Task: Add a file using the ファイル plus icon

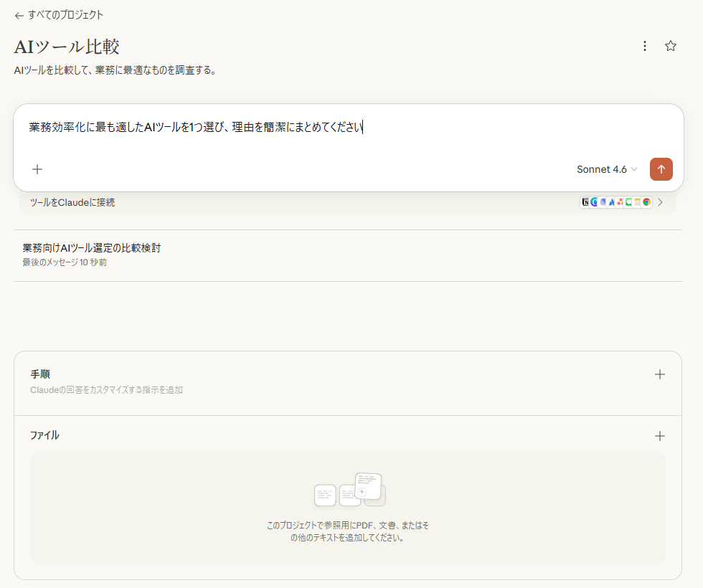Action: pyautogui.click(x=659, y=435)
